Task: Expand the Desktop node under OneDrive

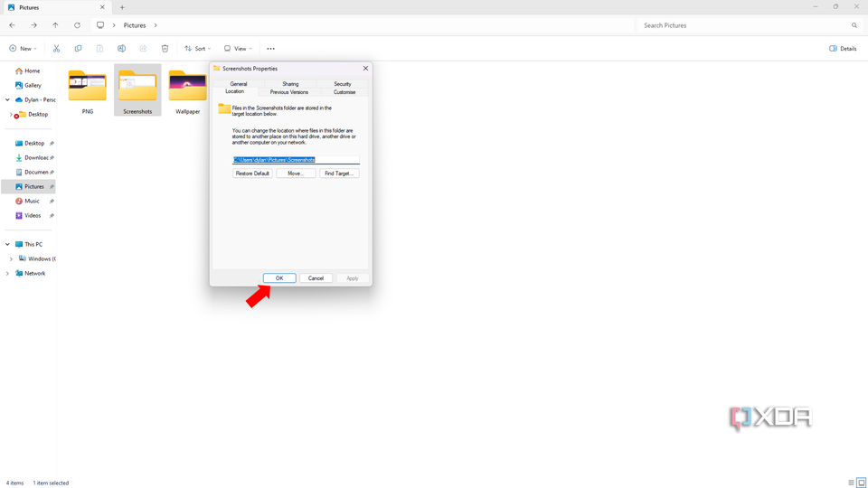Action: click(x=11, y=115)
